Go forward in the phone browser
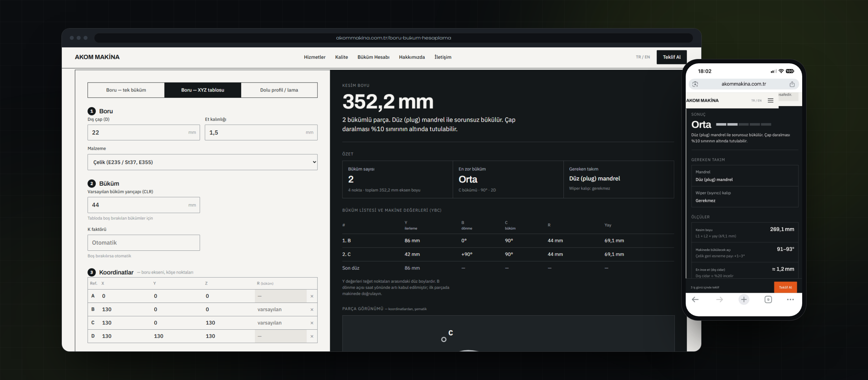 719,299
